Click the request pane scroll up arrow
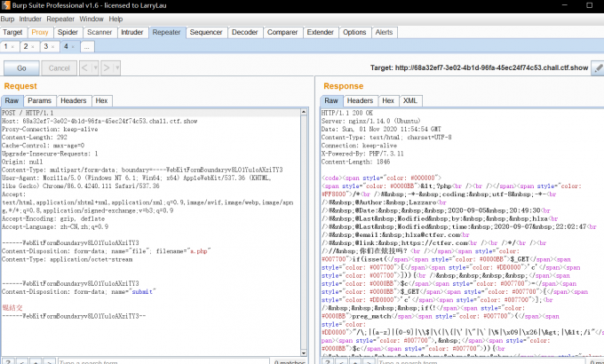Image resolution: width=604 pixels, height=364 pixels. (x=304, y=112)
